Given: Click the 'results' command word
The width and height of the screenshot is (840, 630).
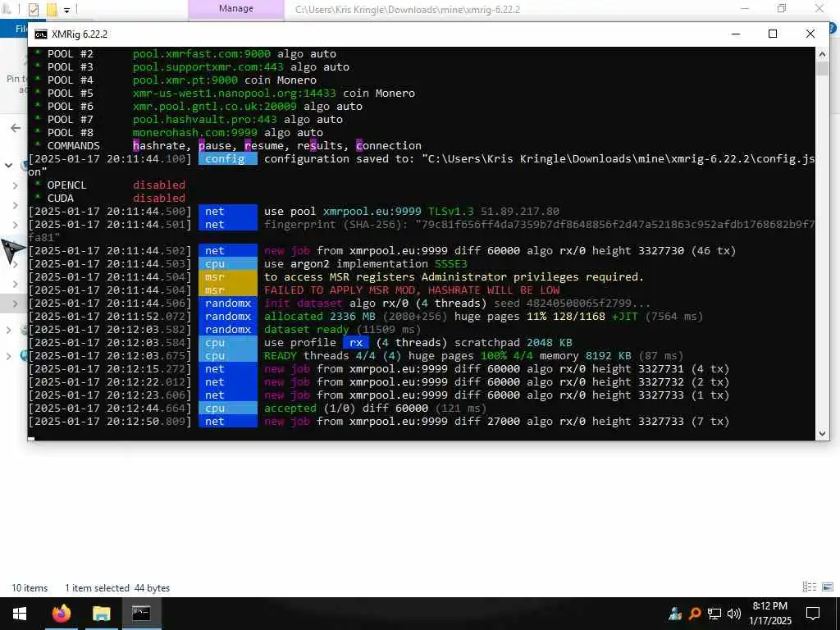Looking at the screenshot, I should [320, 146].
